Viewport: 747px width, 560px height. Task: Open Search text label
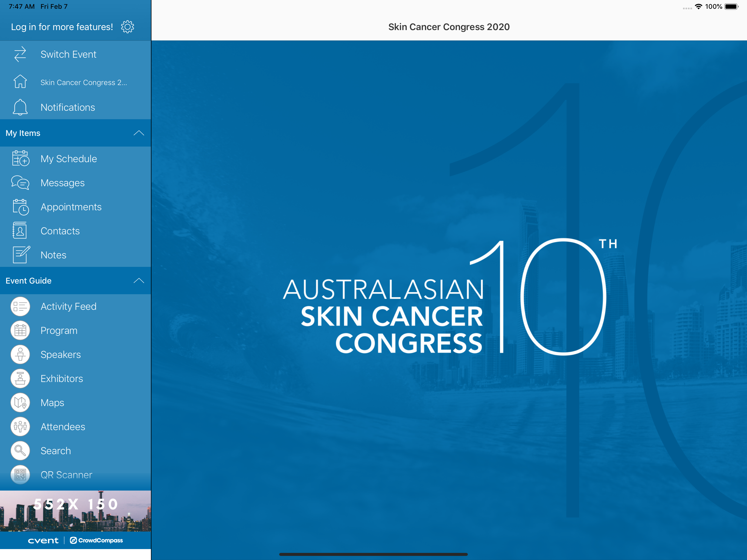[56, 451]
